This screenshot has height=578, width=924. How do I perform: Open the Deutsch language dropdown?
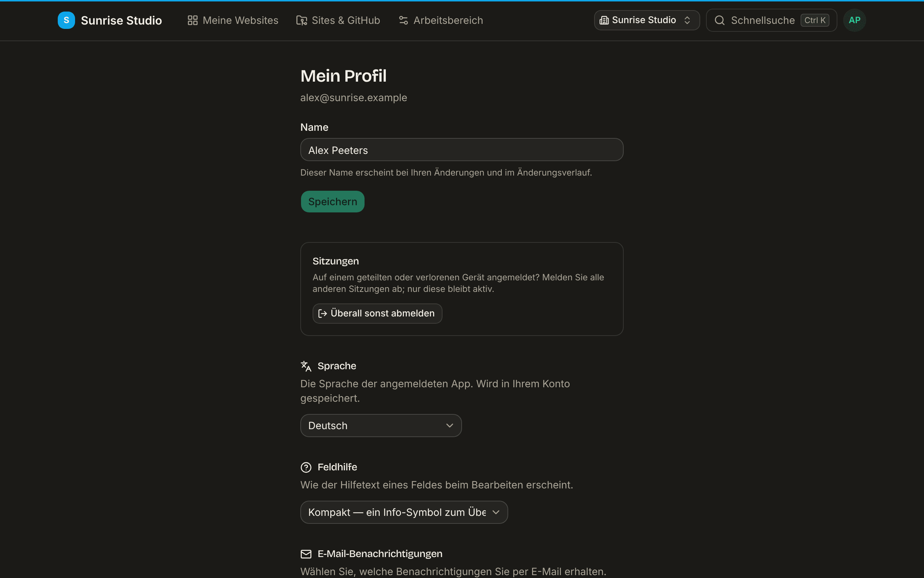coord(381,426)
